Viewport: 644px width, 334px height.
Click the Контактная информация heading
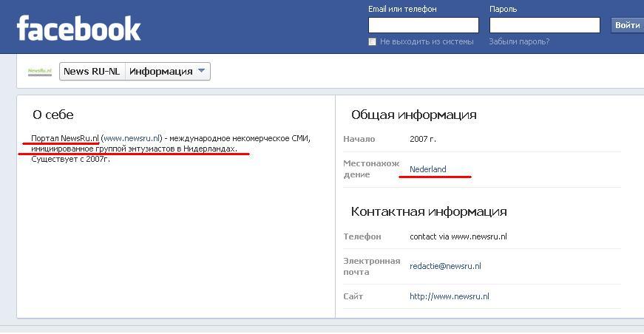(429, 211)
